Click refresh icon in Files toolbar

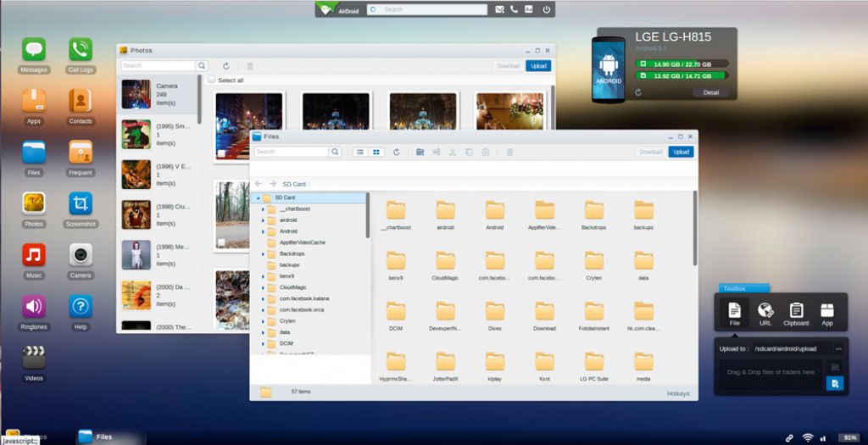pyautogui.click(x=396, y=152)
